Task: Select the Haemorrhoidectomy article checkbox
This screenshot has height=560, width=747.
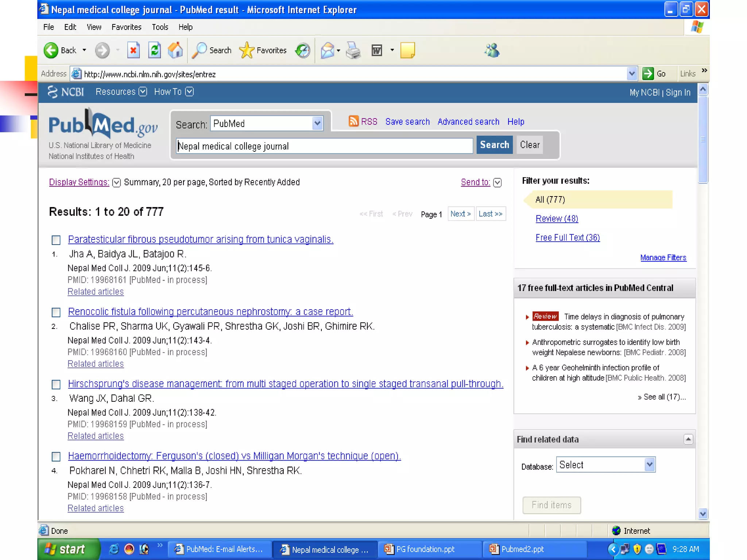Action: point(56,456)
